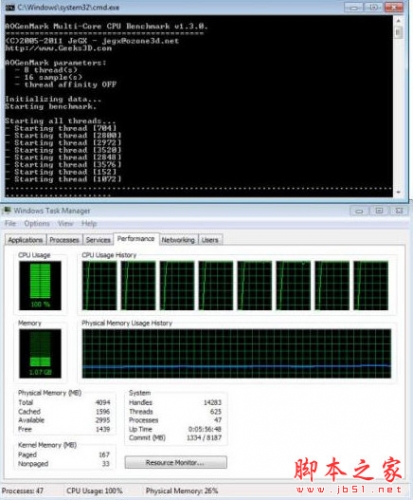This screenshot has width=413, height=500.
Task: Click the cmd scrollbar up arrow
Action: pos(398,21)
